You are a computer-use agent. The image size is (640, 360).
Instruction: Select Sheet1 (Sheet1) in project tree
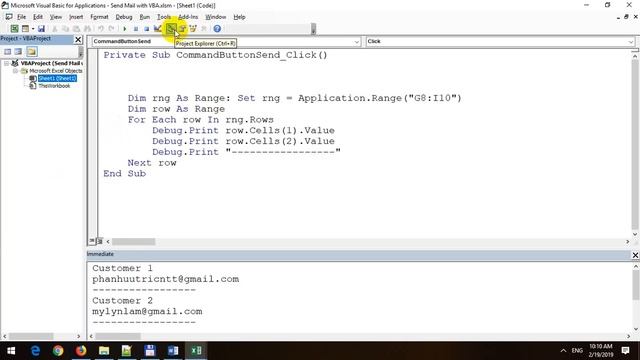57,78
